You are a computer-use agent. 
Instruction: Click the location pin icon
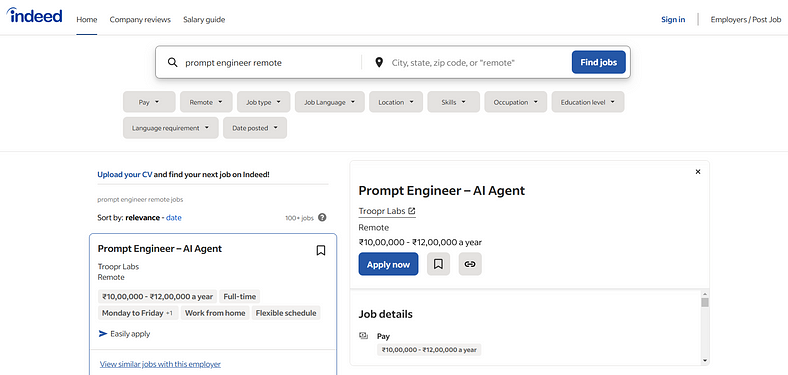pyautogui.click(x=379, y=62)
